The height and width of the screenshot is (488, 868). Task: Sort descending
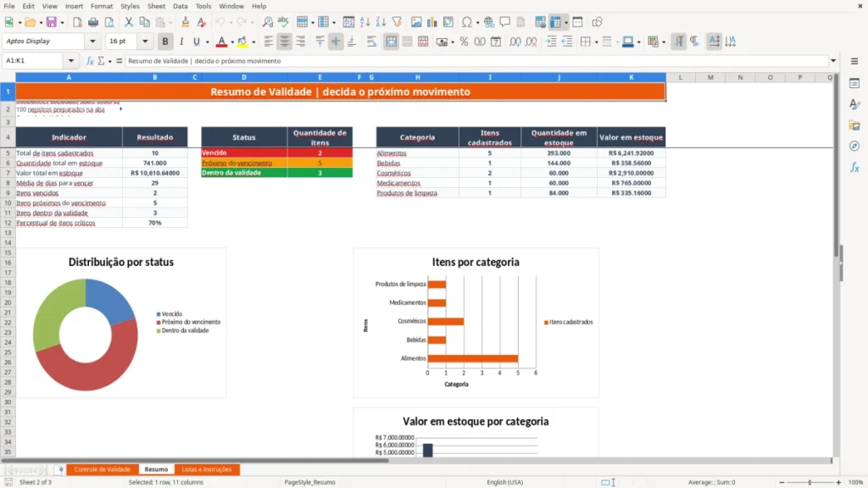(381, 22)
